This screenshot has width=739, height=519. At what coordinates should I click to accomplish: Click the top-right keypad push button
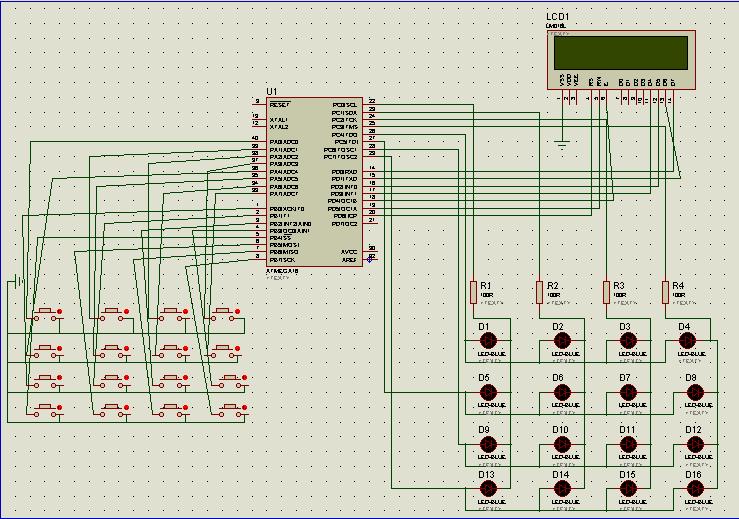[x=226, y=314]
